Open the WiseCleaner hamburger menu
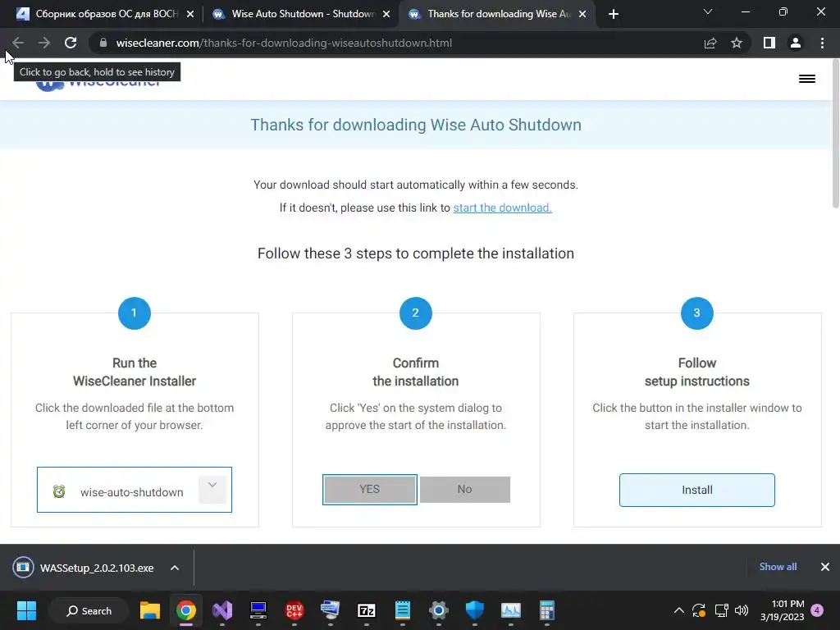 coord(807,79)
